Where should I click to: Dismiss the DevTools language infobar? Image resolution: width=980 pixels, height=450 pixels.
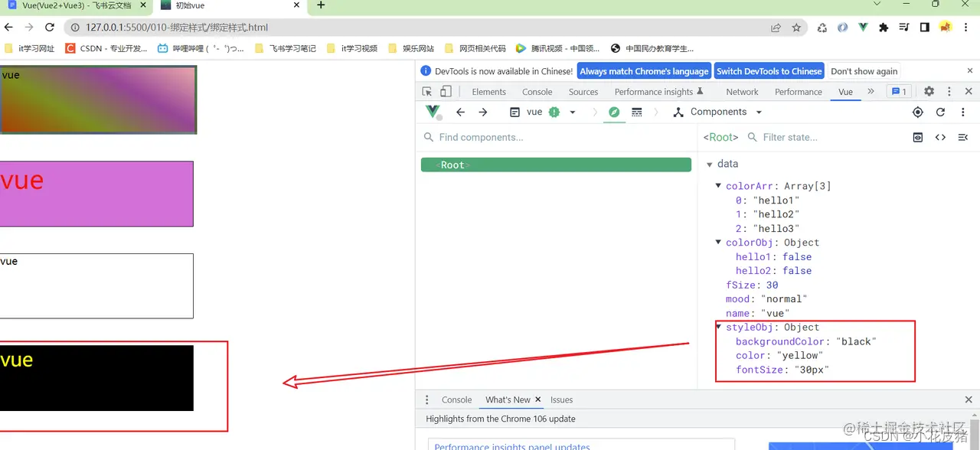(x=969, y=70)
